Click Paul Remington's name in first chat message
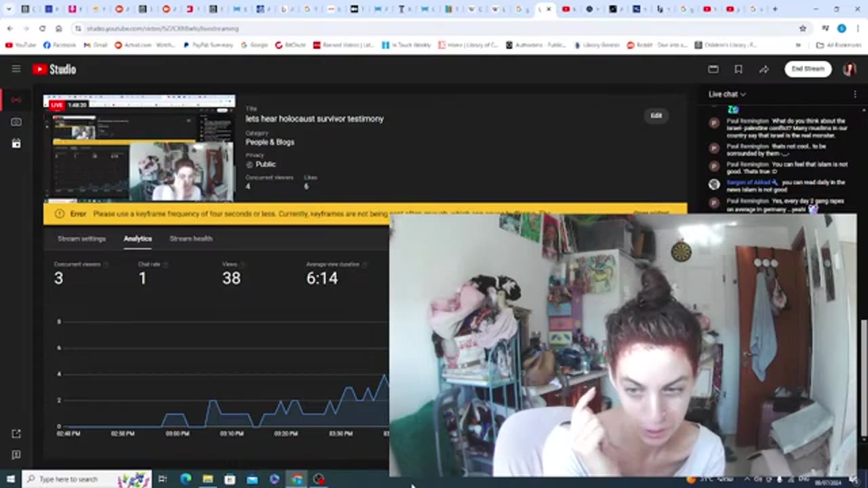The width and height of the screenshot is (868, 488). (x=748, y=121)
